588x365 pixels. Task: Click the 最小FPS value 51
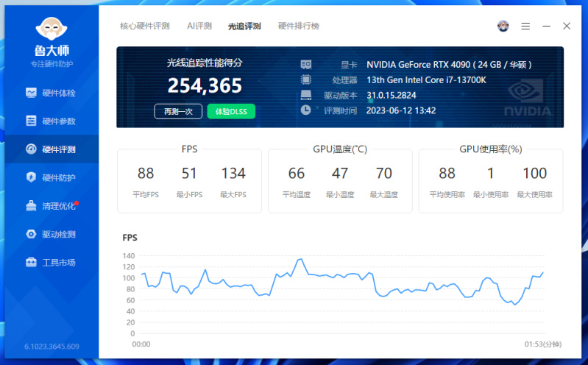click(189, 174)
